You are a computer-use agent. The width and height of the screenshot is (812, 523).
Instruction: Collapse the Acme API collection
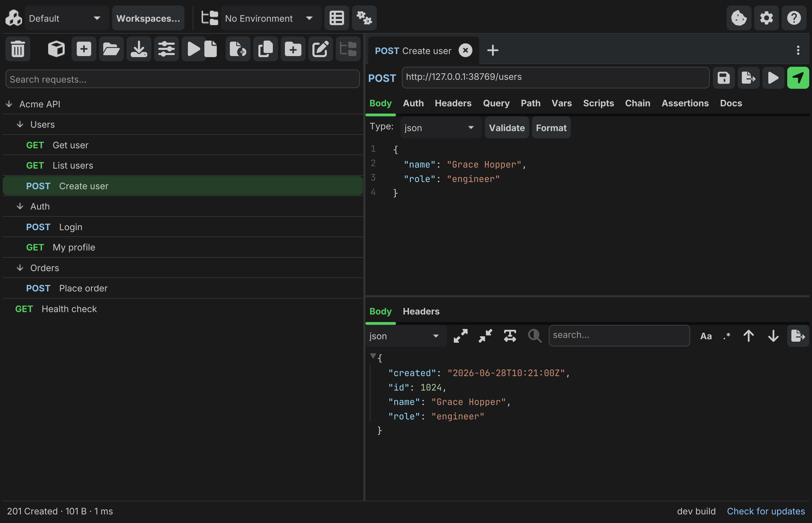click(x=9, y=104)
